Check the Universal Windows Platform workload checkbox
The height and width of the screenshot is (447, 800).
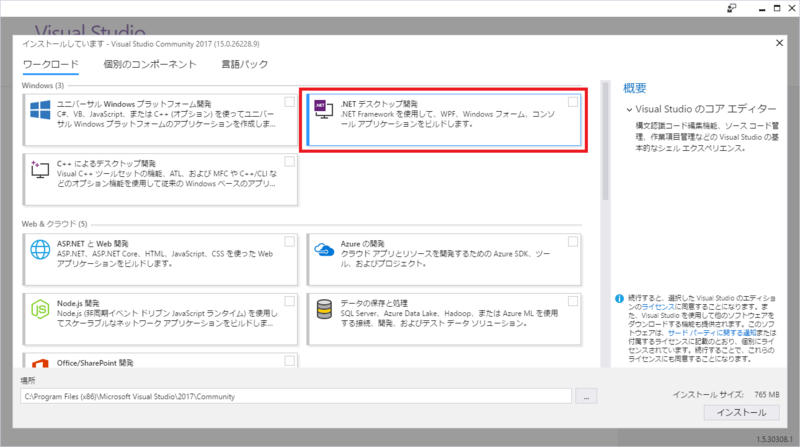tap(289, 102)
